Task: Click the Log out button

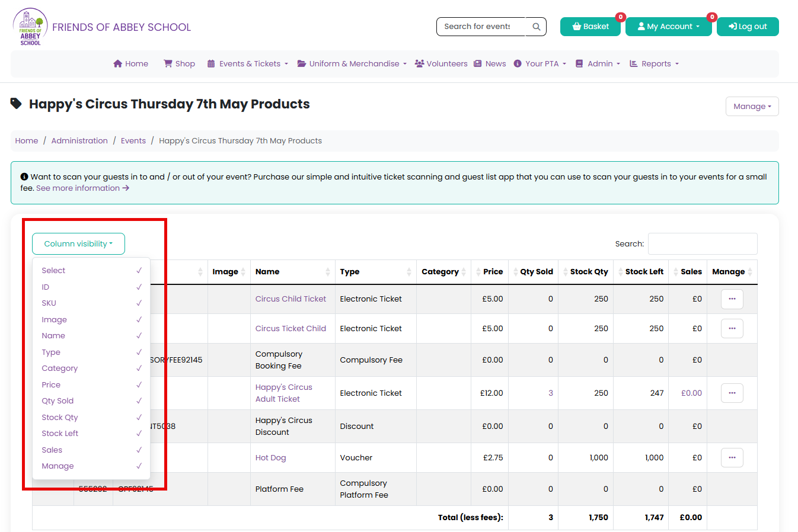Action: [x=748, y=27]
